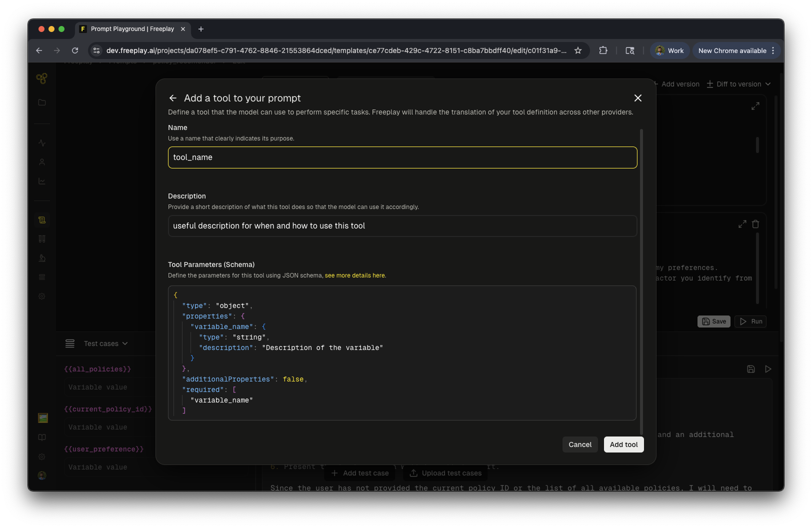Open a new browser tab
The height and width of the screenshot is (528, 812).
[201, 29]
